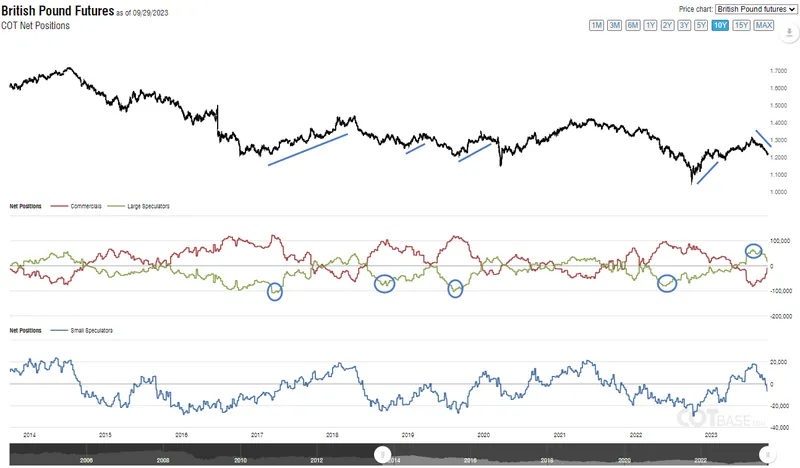Image resolution: width=800 pixels, height=468 pixels.
Task: Select the 2Y range button
Action: point(667,26)
